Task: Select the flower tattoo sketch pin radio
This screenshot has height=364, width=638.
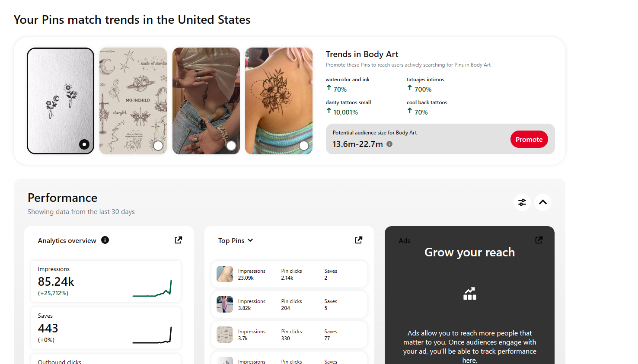Action: [x=84, y=144]
